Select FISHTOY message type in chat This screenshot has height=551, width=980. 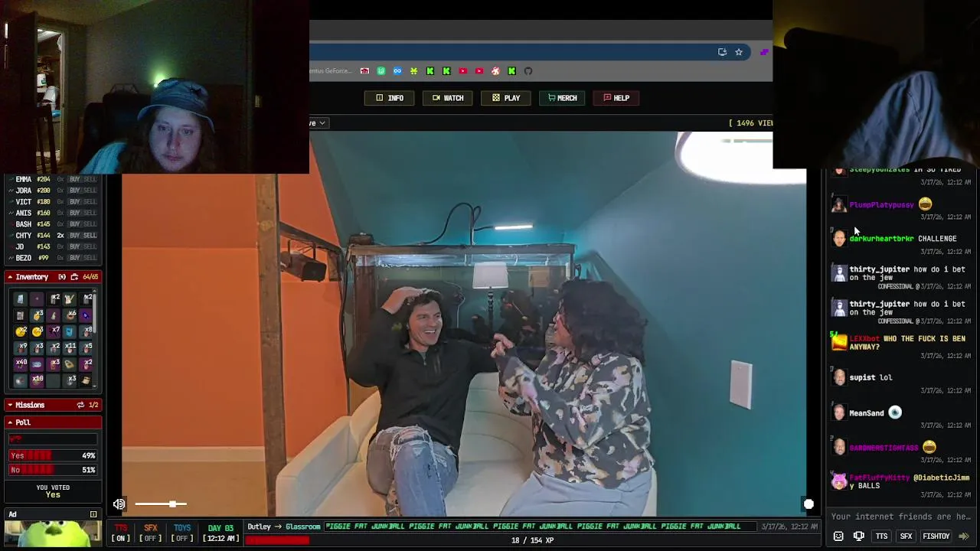coord(936,536)
